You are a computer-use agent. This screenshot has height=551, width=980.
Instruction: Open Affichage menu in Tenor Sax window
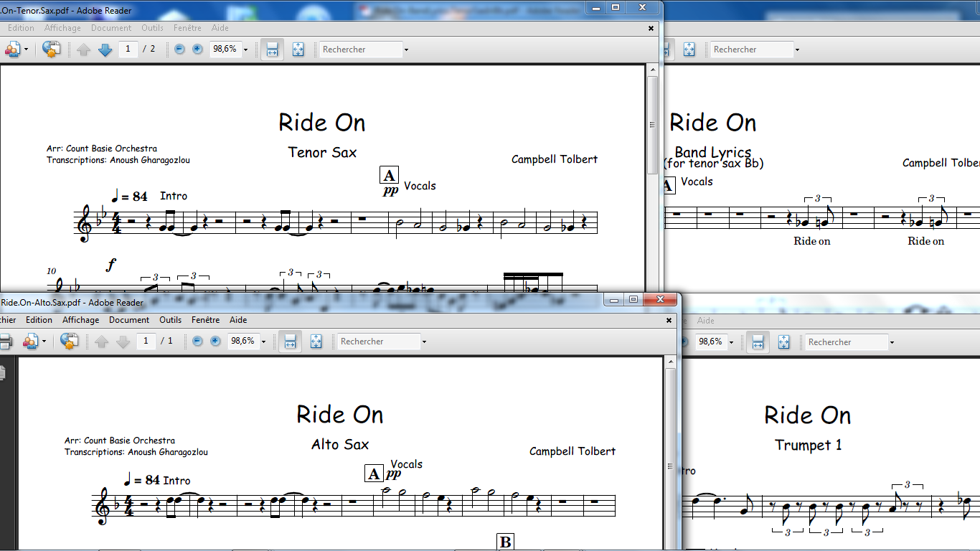pyautogui.click(x=62, y=28)
